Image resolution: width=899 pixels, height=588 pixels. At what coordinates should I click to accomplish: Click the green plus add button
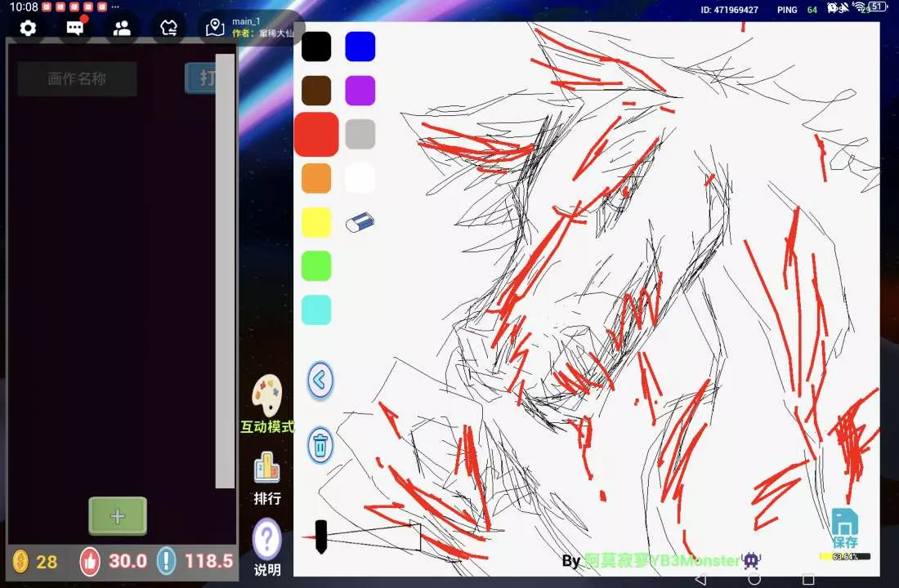pos(118,516)
